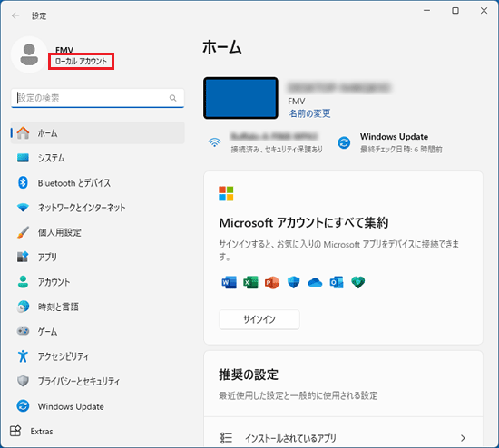The height and width of the screenshot is (448, 499).
Task: Click the Microsoft four-color logo
Action: pos(226,194)
